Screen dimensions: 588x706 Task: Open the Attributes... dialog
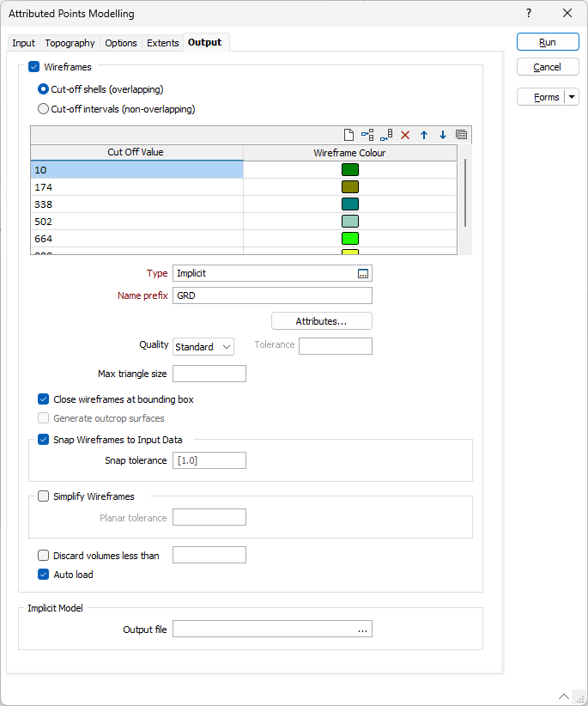(321, 320)
